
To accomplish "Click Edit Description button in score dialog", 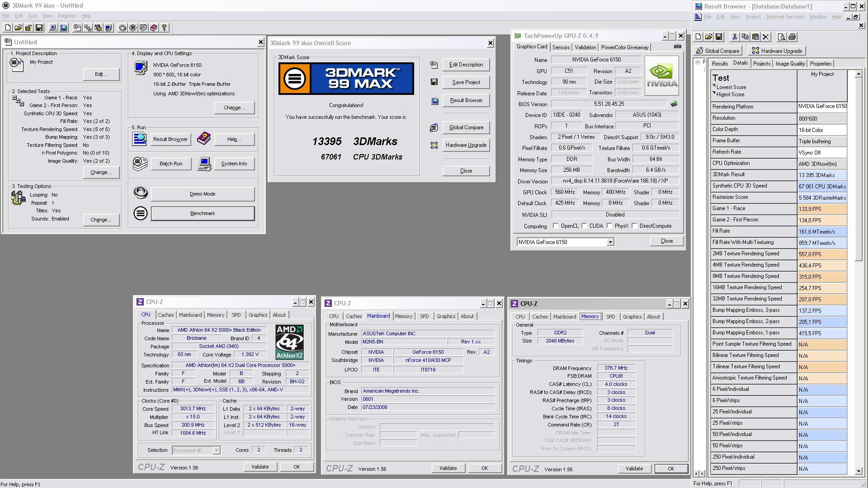I will 466,65.
